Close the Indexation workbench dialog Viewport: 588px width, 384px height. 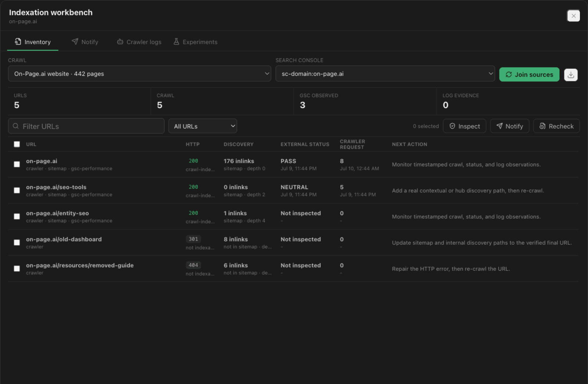coord(573,16)
